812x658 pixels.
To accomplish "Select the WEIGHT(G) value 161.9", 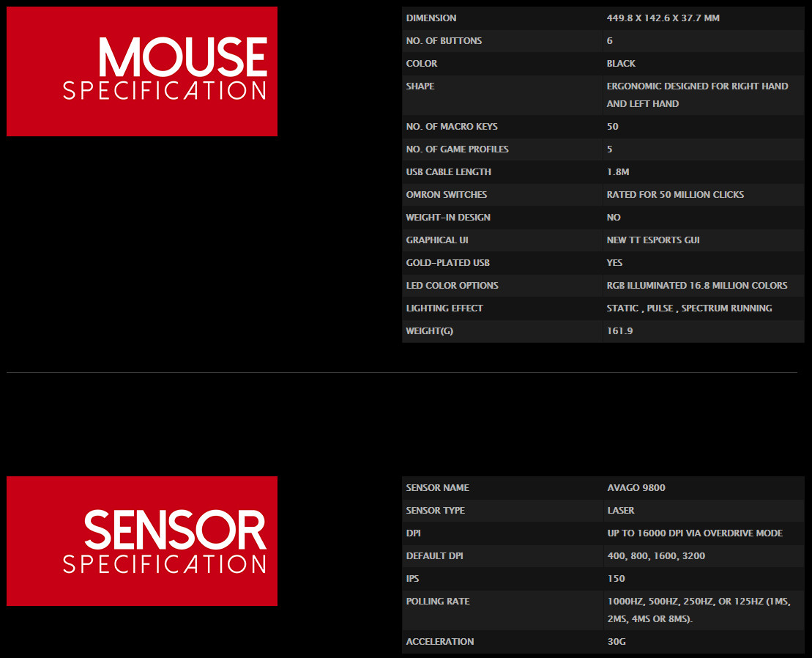I will pos(619,331).
